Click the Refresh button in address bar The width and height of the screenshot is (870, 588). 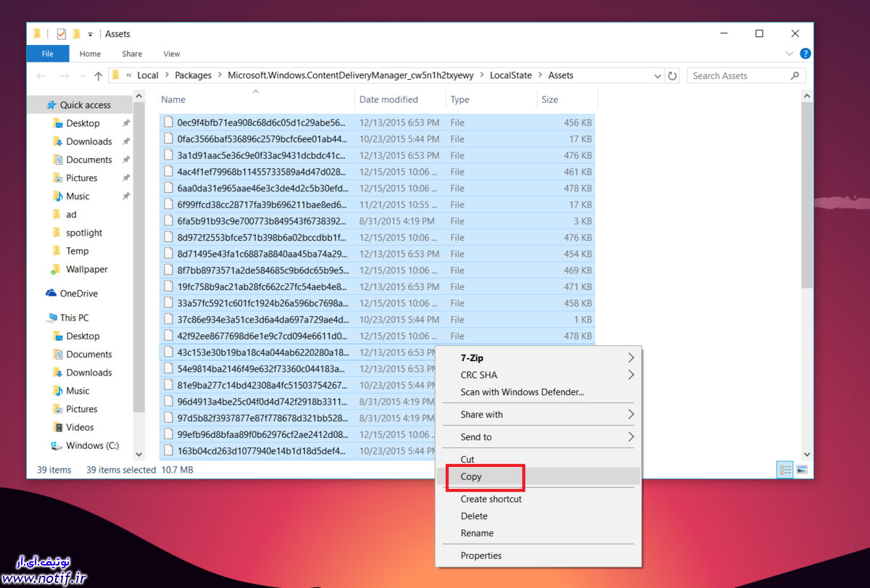(x=673, y=75)
